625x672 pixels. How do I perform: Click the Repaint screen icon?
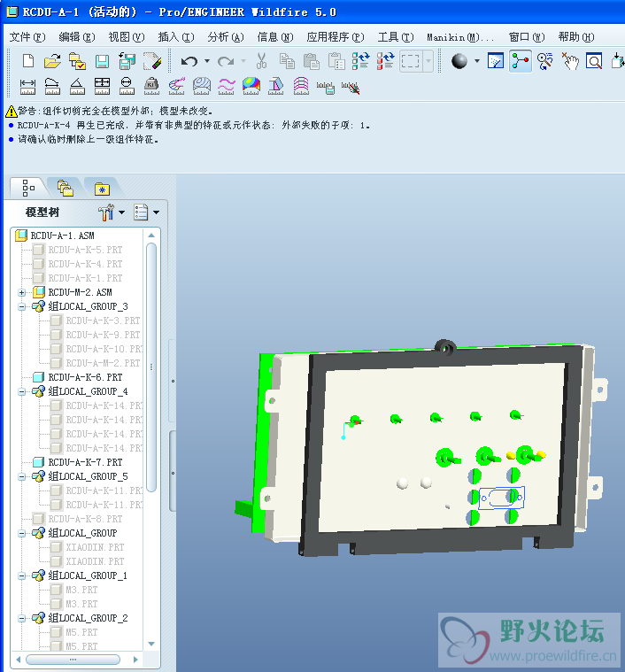click(496, 61)
